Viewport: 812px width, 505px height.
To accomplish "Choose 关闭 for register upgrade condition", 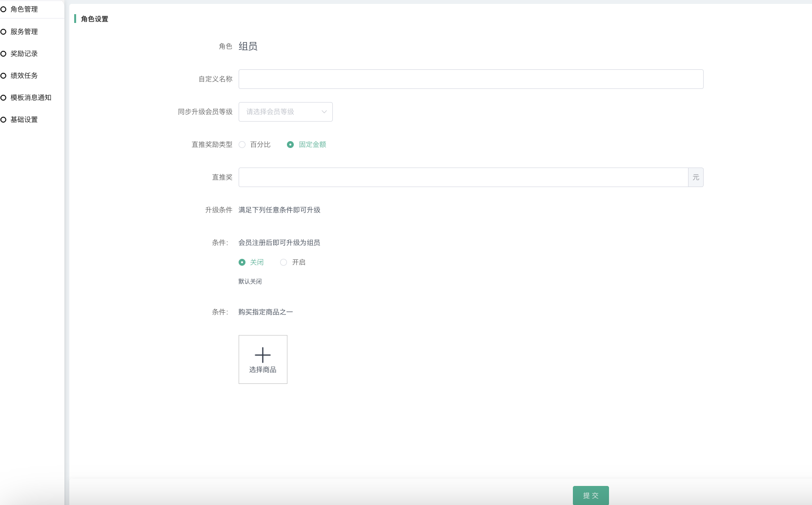I will [242, 262].
